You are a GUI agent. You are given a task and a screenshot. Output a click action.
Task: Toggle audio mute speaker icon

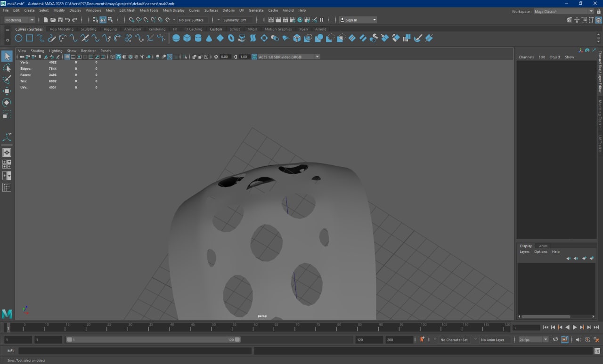pyautogui.click(x=579, y=340)
